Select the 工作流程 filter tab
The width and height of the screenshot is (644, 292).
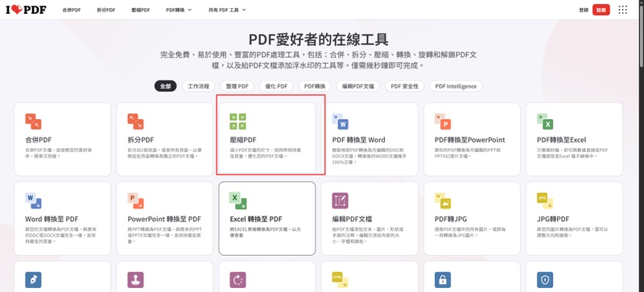[x=198, y=86]
